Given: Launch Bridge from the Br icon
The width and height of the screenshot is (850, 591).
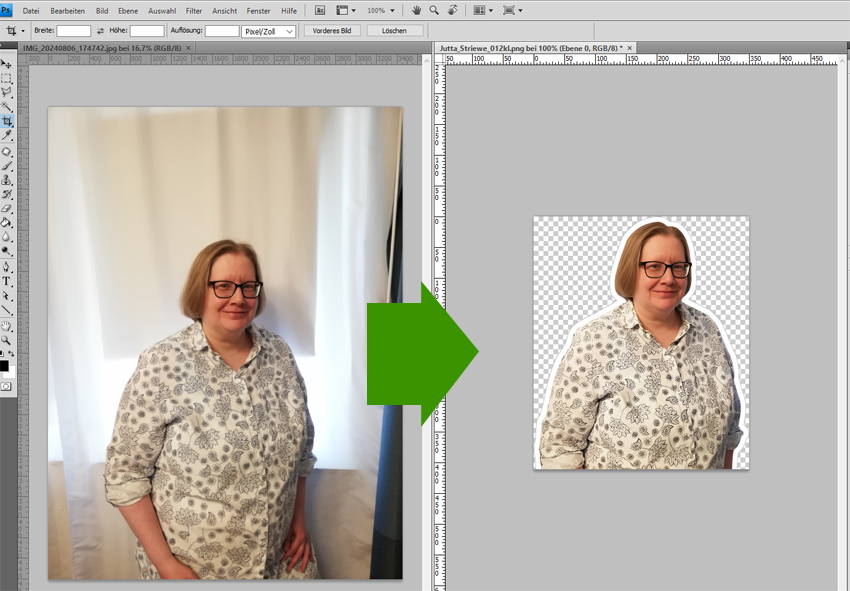Looking at the screenshot, I should tap(320, 10).
